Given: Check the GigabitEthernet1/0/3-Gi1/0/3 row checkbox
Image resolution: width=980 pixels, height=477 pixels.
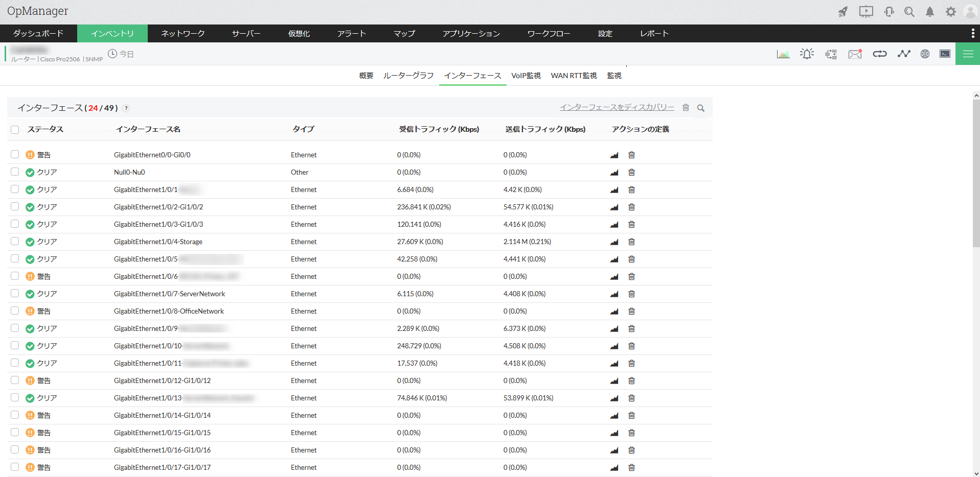Looking at the screenshot, I should pyautogui.click(x=15, y=224).
